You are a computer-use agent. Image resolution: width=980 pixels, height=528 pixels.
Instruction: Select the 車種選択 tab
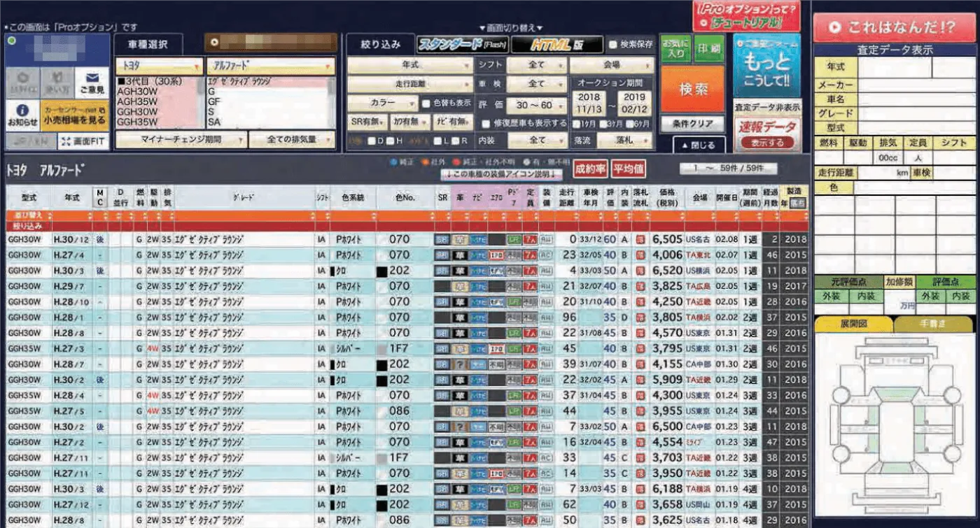148,45
